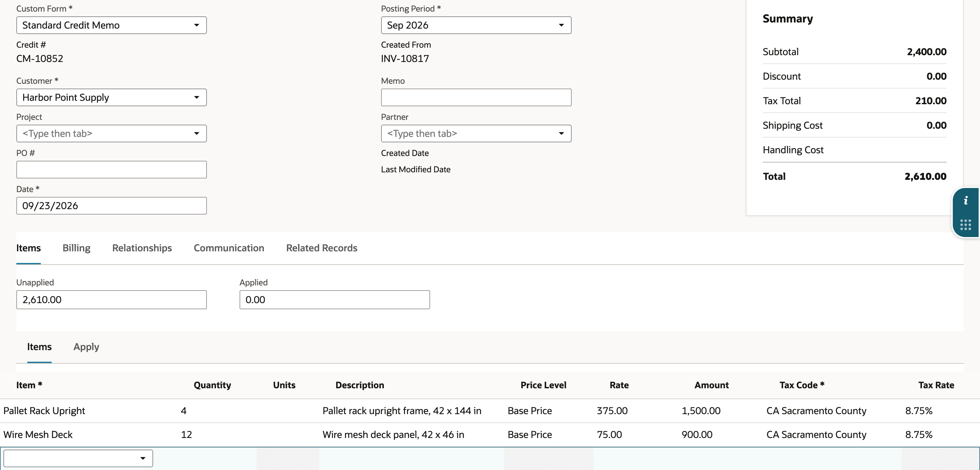Screen dimensions: 980x470
Task: Click the rate 75.00 cell
Action: point(609,435)
